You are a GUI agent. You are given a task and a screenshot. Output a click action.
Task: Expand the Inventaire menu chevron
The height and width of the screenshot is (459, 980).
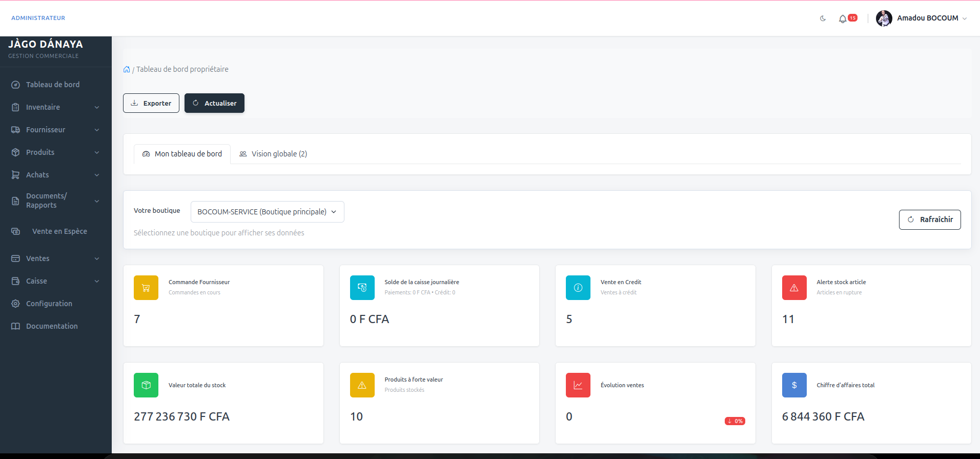pos(97,107)
